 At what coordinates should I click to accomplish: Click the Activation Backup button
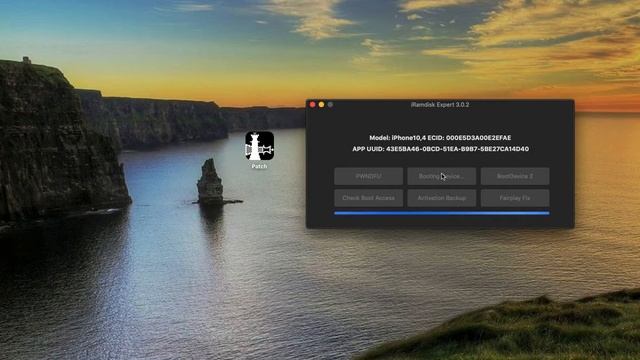(442, 198)
